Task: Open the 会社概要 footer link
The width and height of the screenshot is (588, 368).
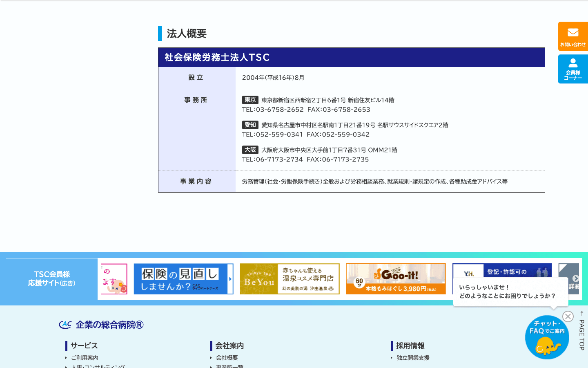Action: [x=227, y=358]
